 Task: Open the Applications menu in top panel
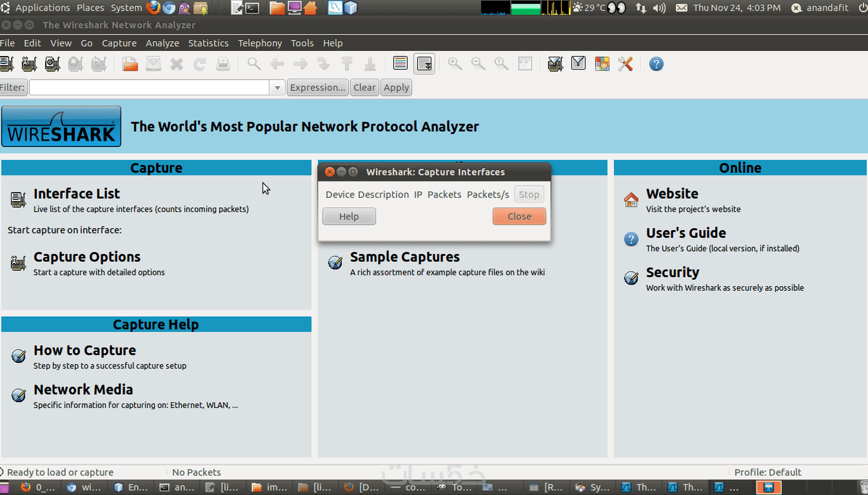click(x=42, y=8)
